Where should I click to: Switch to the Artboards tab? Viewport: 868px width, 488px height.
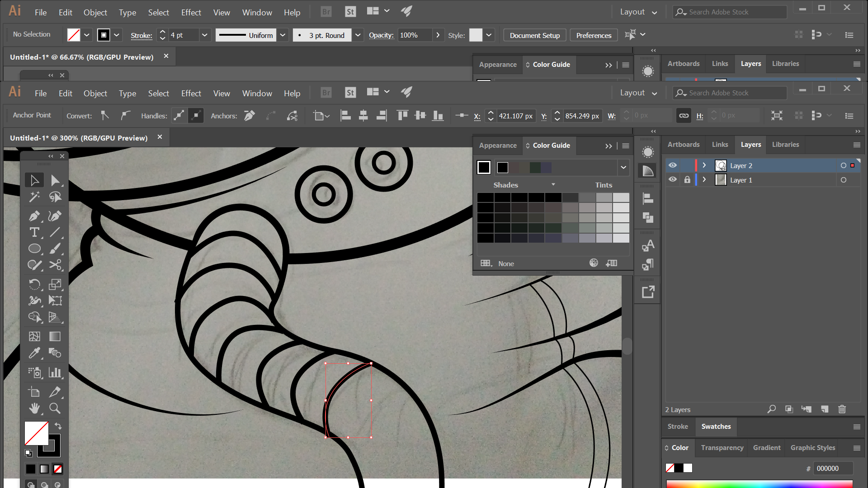(683, 145)
